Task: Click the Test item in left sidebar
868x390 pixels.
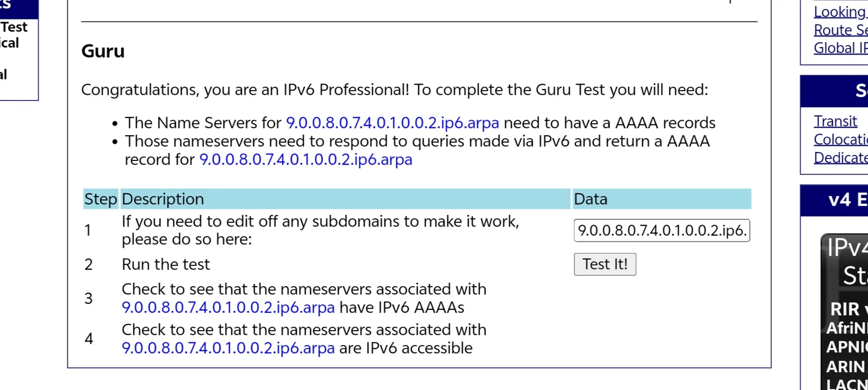Action: pyautogui.click(x=14, y=27)
